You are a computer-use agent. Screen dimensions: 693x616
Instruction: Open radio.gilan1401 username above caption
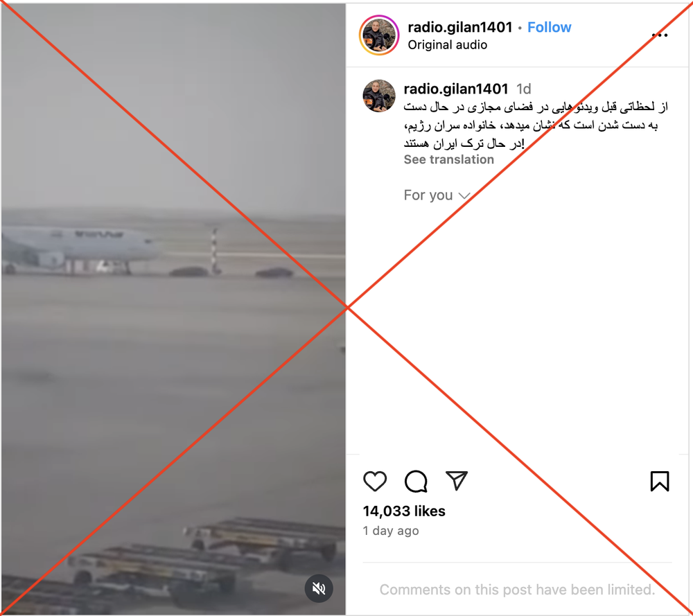[x=456, y=89]
